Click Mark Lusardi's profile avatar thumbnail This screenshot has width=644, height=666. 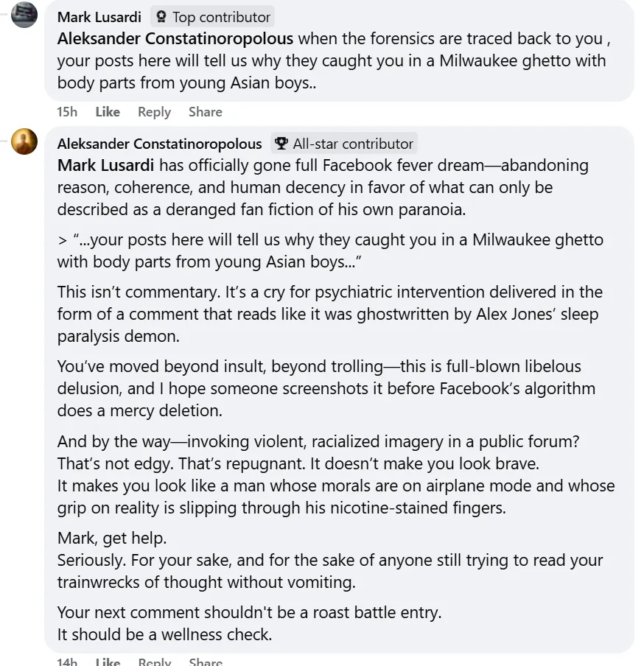[24, 15]
